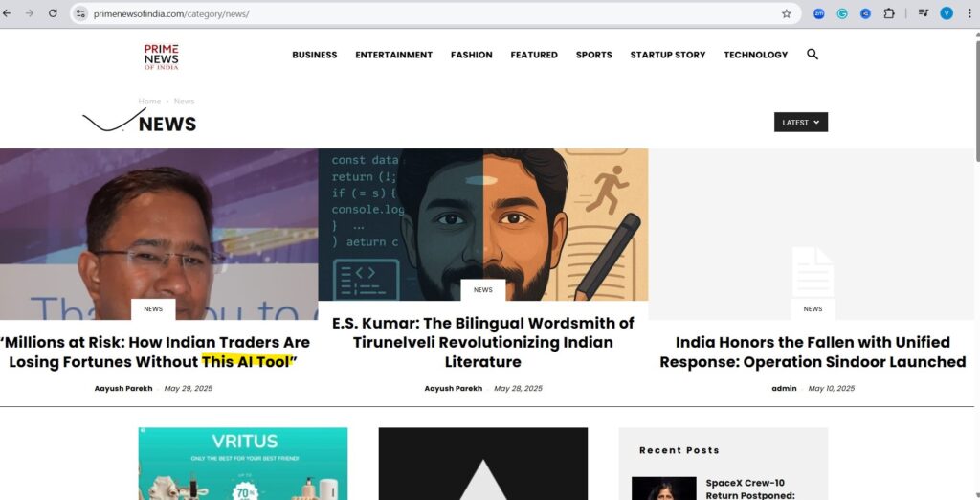980x500 pixels.
Task: Click the Prime News of India logo
Action: pos(161,57)
